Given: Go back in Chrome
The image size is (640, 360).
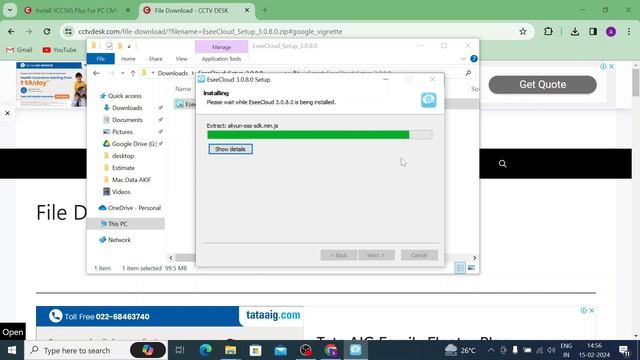Looking at the screenshot, I should pos(11,31).
